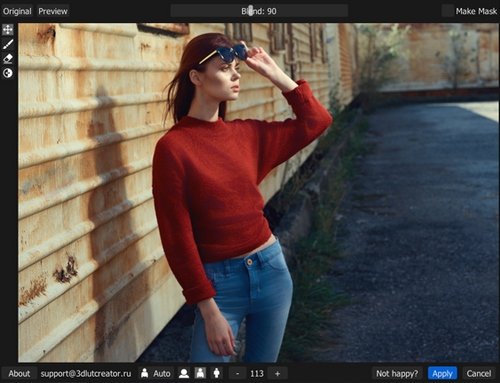500x383 pixels.
Task: Click the Auto button
Action: pos(162,373)
